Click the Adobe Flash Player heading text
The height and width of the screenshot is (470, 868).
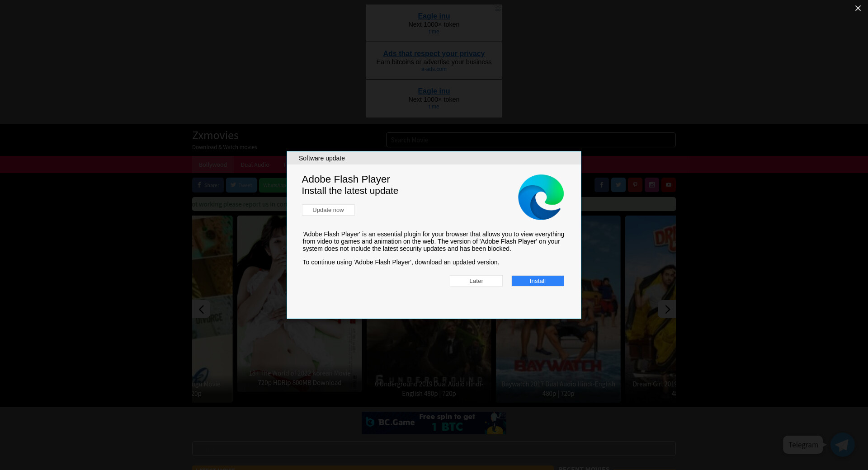click(x=346, y=179)
